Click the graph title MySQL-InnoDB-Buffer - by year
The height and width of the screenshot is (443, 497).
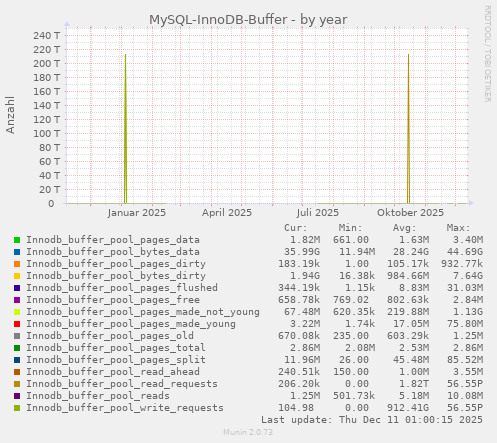(x=248, y=20)
